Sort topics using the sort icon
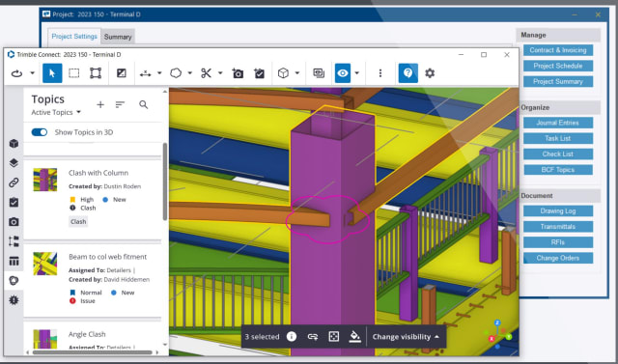The image size is (618, 364). [x=120, y=105]
